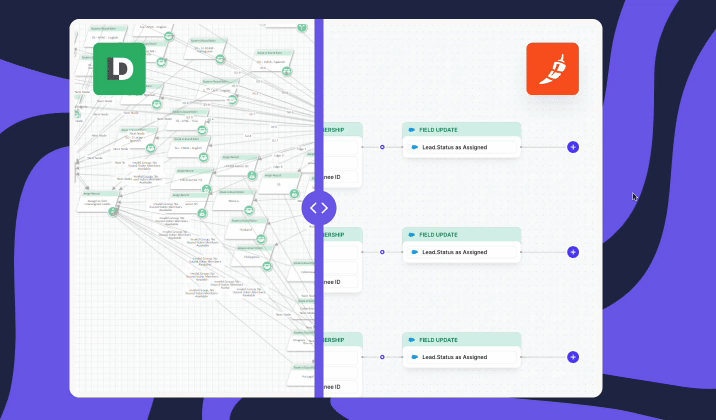This screenshot has width=716, height=420.
Task: Select the Mexico round robin node
Action: pyautogui.click(x=235, y=200)
